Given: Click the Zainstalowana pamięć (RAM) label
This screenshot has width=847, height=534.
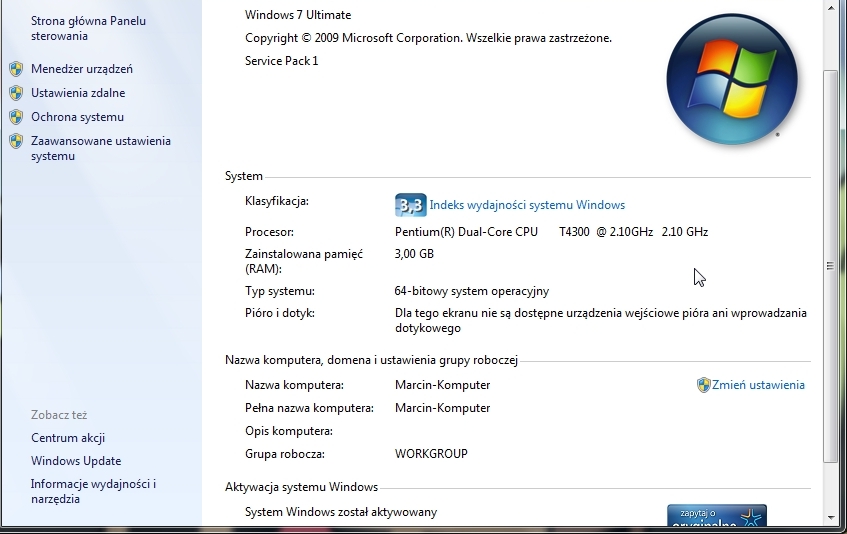Looking at the screenshot, I should (304, 261).
